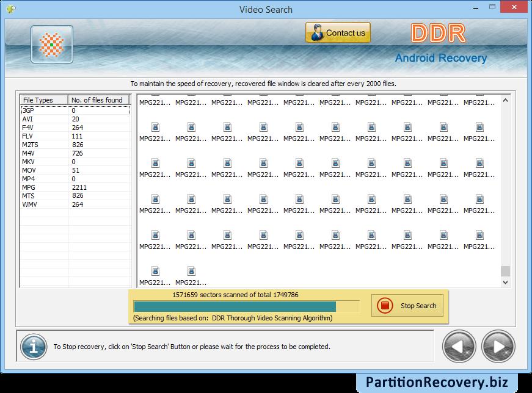Close the Video Search window
Image resolution: width=532 pixels, height=393 pixels.
tap(514, 7)
